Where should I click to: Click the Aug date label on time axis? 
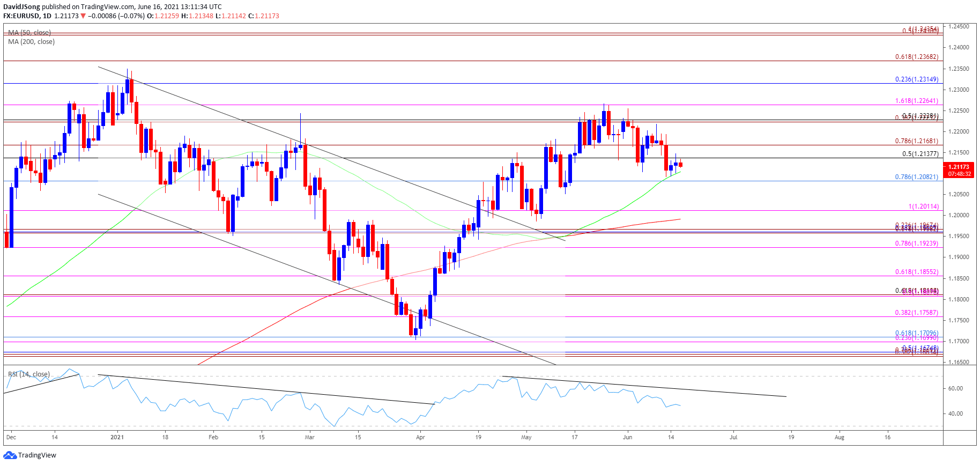point(840,437)
